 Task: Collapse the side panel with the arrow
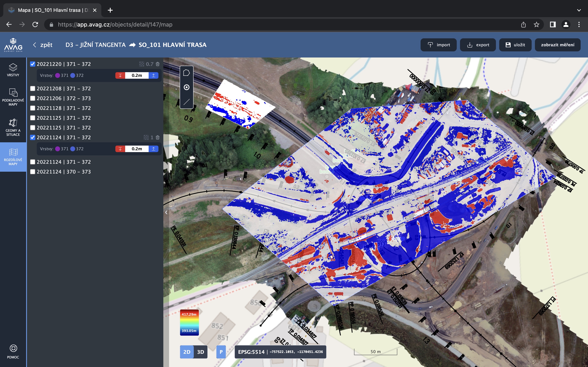[x=166, y=212]
